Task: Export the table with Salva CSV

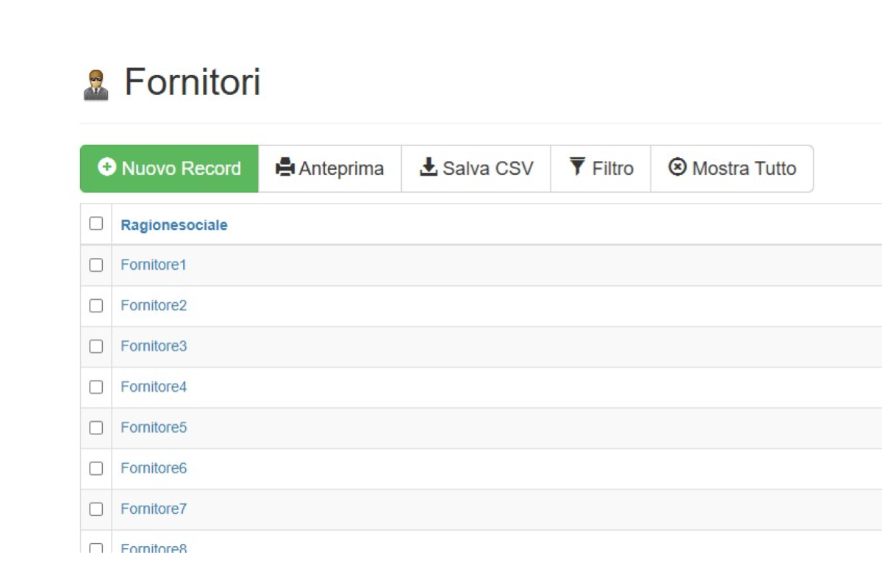Action: tap(476, 168)
